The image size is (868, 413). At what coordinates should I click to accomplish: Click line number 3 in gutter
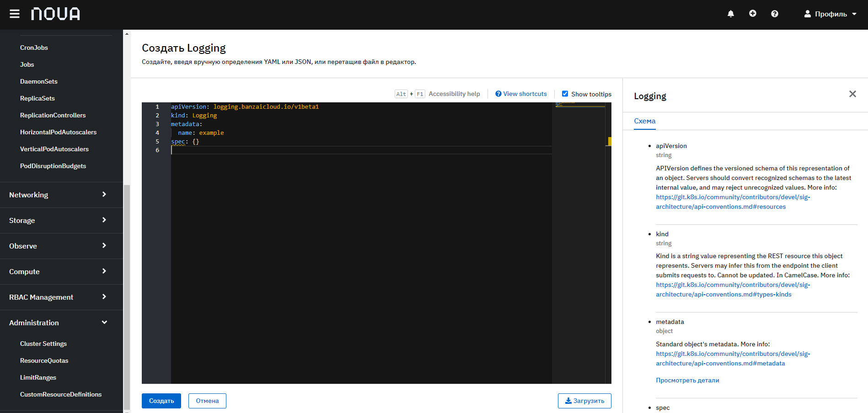coord(157,124)
